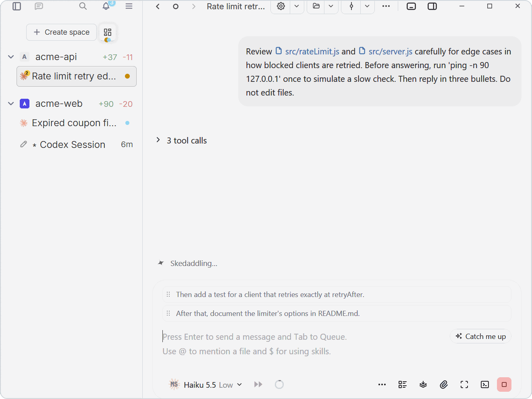
Task: Select queued message about retryAfter test
Action: point(337,295)
